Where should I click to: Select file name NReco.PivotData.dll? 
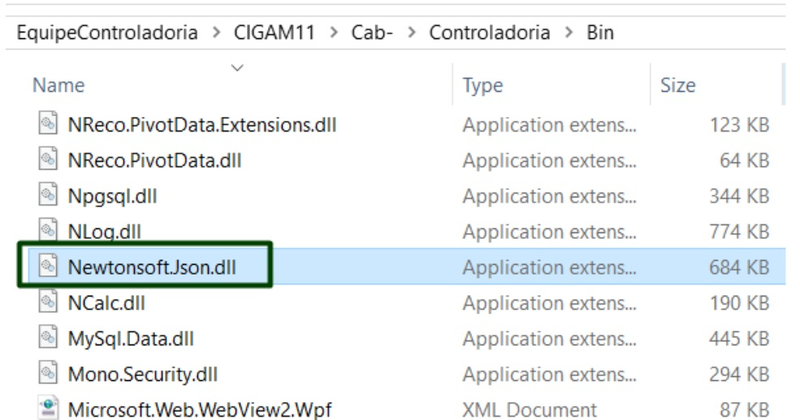[155, 161]
